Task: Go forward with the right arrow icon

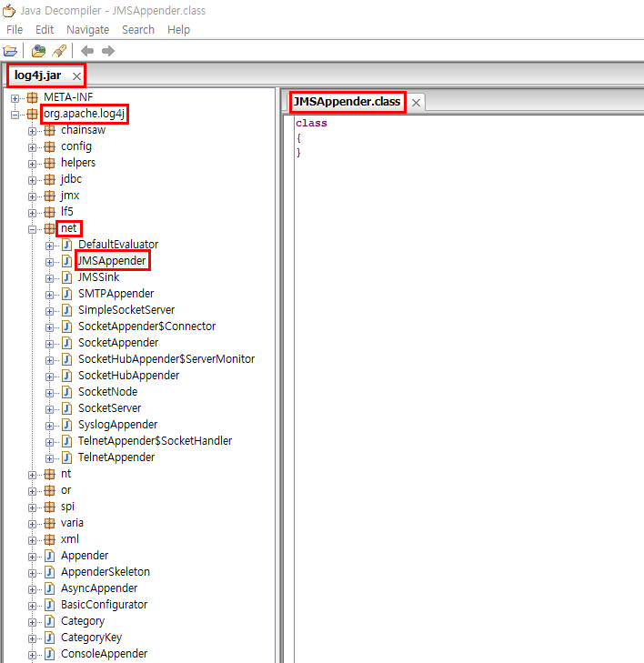Action: [x=108, y=51]
